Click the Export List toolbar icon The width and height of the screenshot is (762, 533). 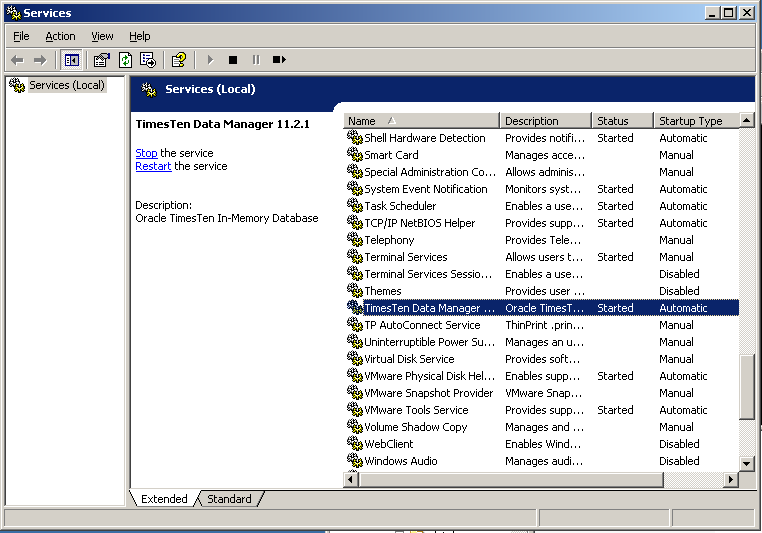[x=148, y=60]
